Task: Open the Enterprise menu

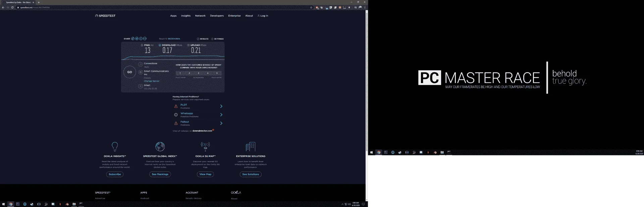Action: coord(234,16)
